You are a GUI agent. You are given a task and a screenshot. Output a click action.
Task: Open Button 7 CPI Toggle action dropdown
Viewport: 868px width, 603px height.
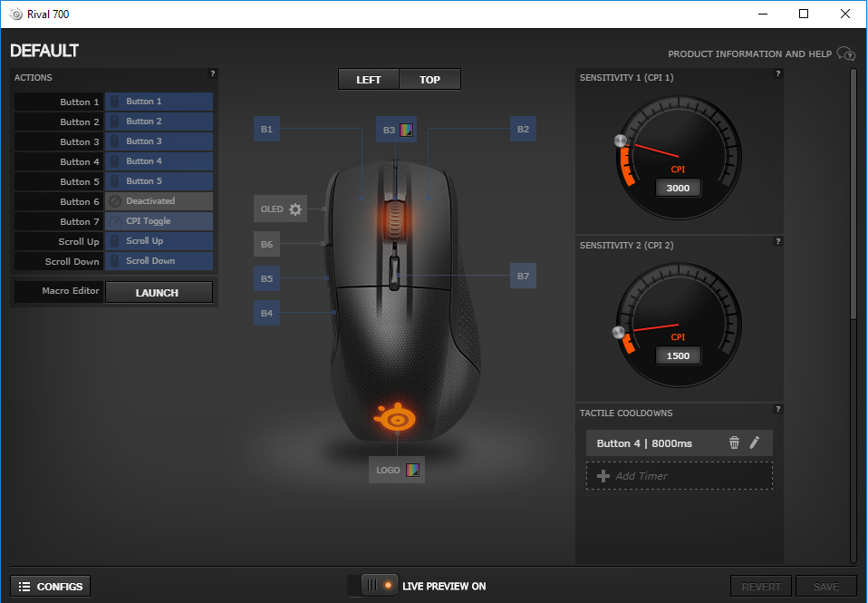click(x=159, y=221)
